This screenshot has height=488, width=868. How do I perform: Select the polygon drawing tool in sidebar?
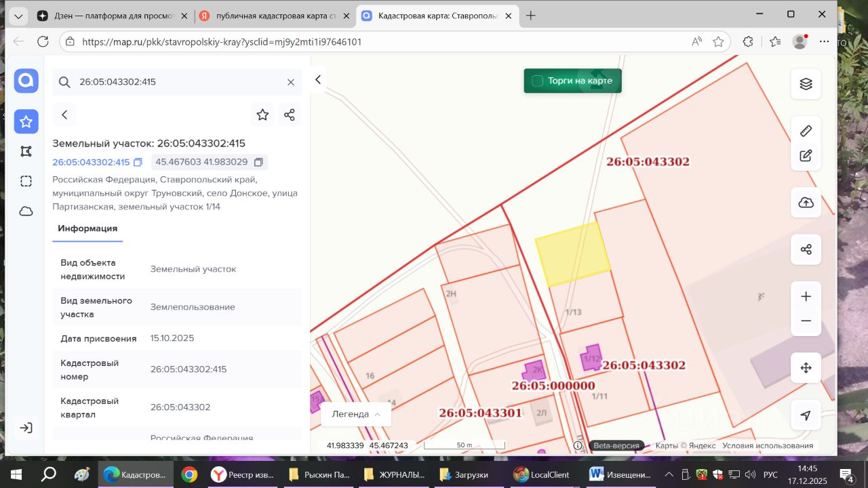click(26, 151)
